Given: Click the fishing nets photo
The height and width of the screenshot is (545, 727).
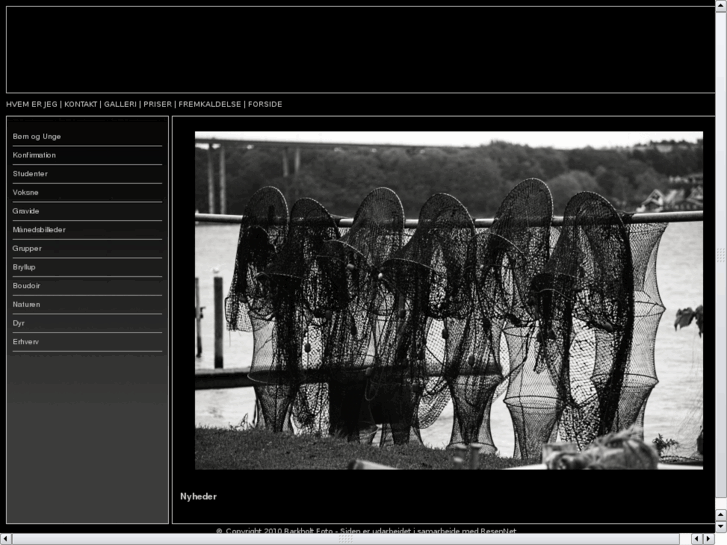Looking at the screenshot, I should (x=449, y=301).
